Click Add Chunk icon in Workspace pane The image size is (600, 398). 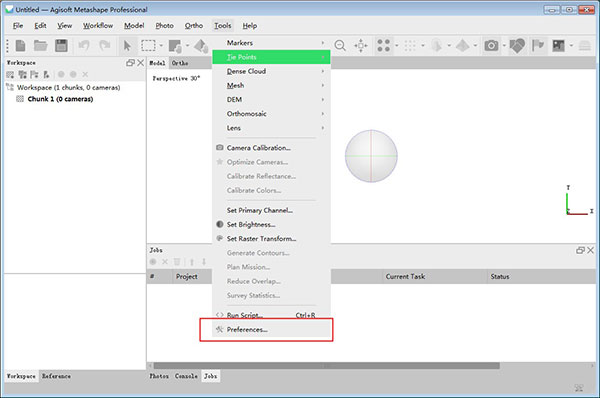tap(10, 74)
